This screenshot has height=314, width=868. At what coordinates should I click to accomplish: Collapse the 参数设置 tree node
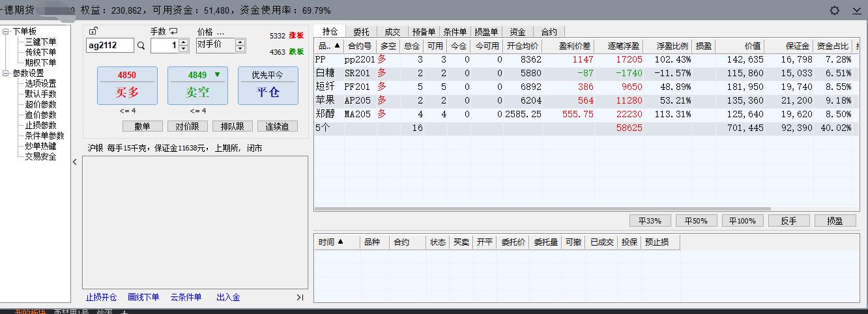pyautogui.click(x=6, y=73)
